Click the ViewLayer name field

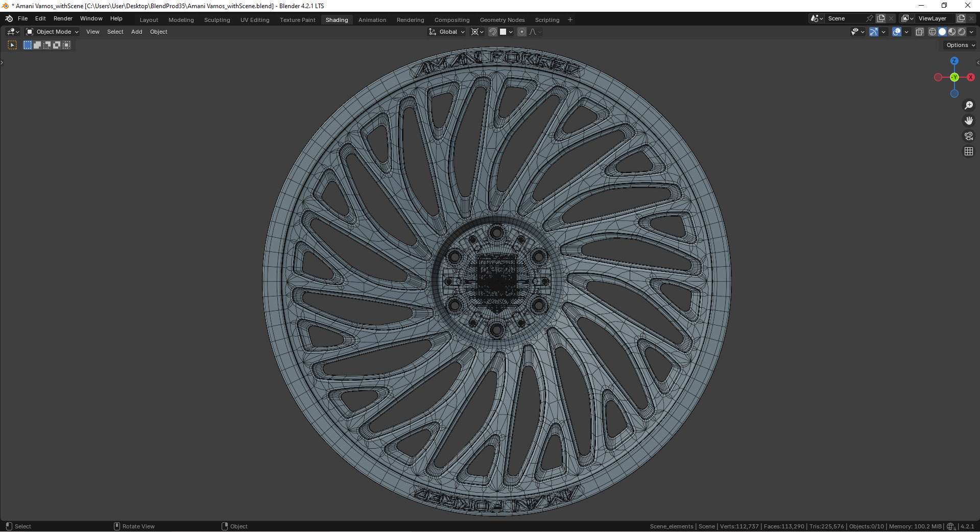[936, 18]
